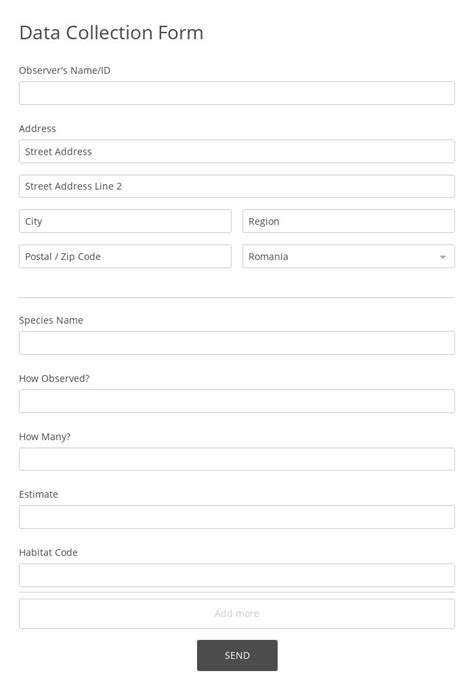Focus the Postal / Zip Code field
This screenshot has width=474, height=690.
[x=125, y=256]
